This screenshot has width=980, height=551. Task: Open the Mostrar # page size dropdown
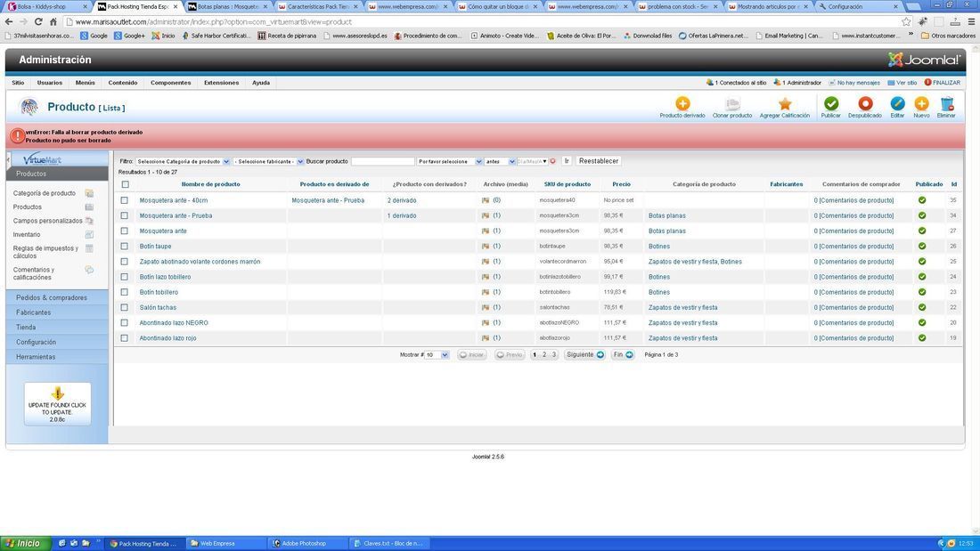(437, 355)
